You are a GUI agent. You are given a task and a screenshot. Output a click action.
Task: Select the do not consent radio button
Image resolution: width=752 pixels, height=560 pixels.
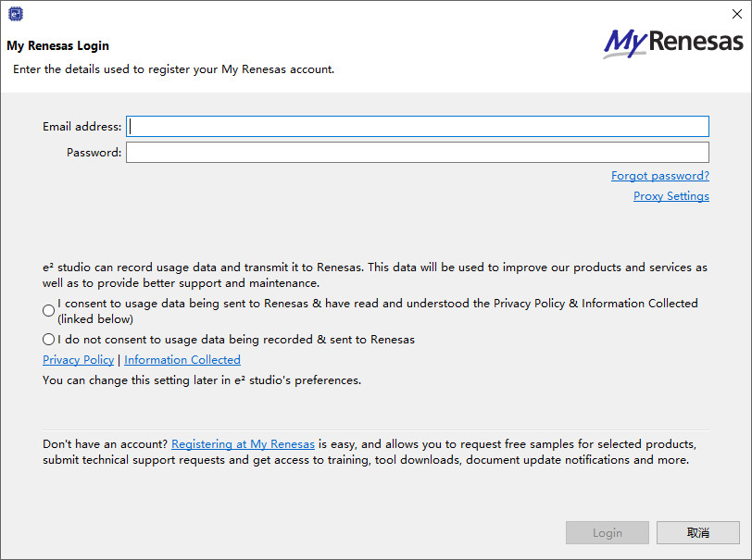pyautogui.click(x=48, y=340)
